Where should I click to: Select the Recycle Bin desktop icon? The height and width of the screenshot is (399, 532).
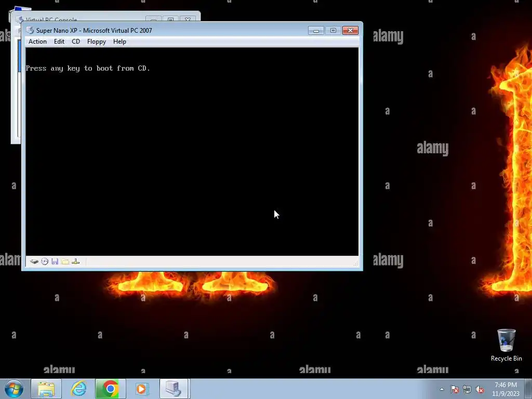[506, 345]
